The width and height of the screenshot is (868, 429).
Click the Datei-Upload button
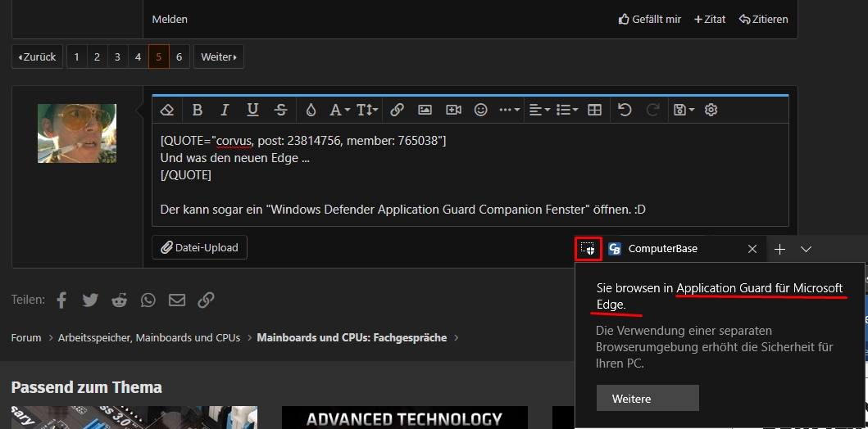point(199,248)
